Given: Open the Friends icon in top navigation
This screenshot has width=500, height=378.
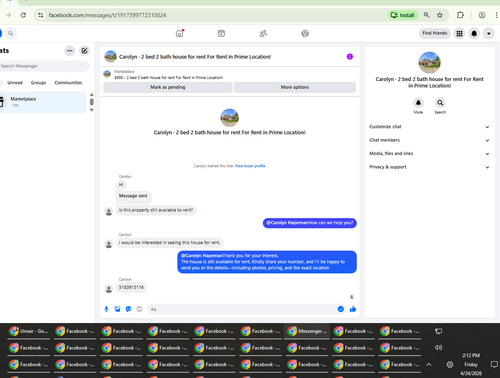Looking at the screenshot, I should [x=263, y=33].
